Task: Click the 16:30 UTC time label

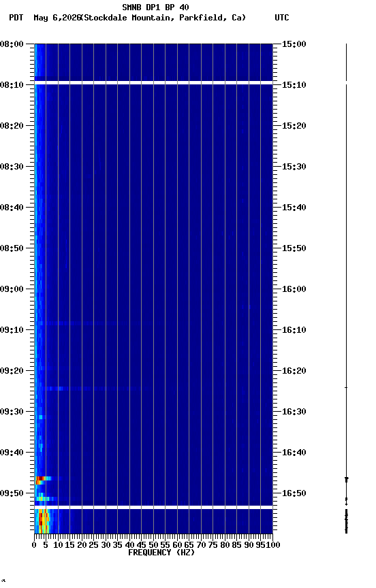Action: (294, 412)
